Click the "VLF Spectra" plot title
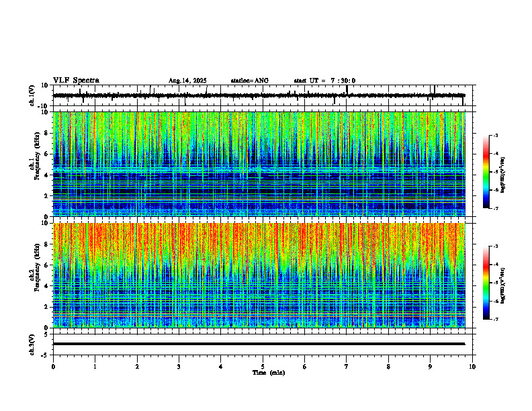Screen dimensions: 532x411 pyautogui.click(x=76, y=81)
